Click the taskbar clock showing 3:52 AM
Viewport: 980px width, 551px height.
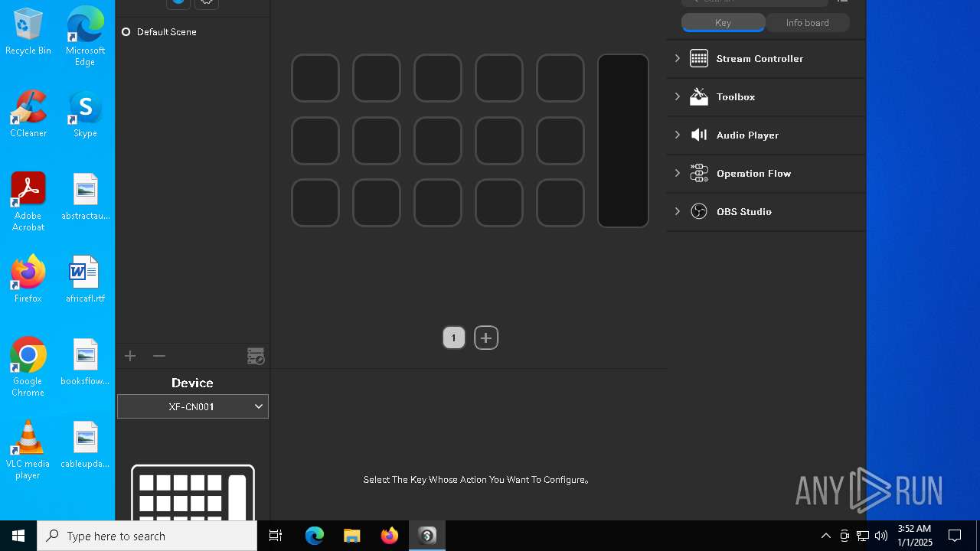(915, 536)
